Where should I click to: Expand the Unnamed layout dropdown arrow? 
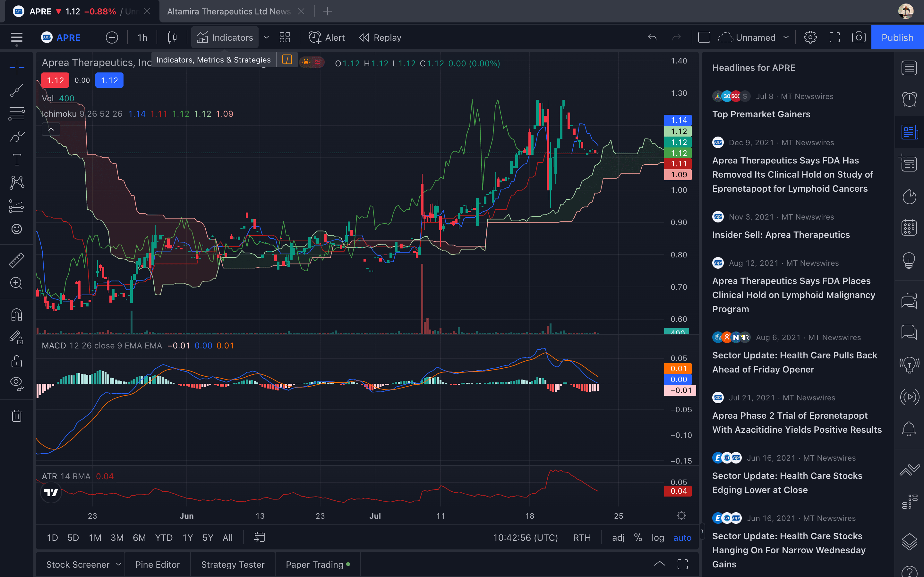point(786,38)
